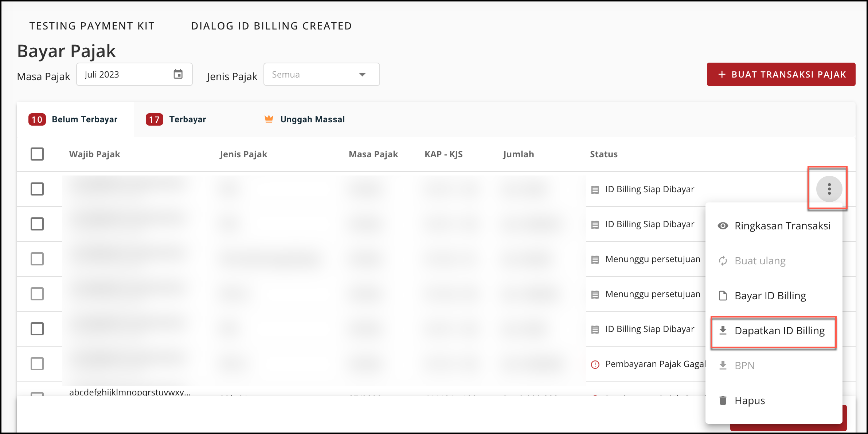
Task: Open the Dialog ID Billing Created link
Action: 271,26
